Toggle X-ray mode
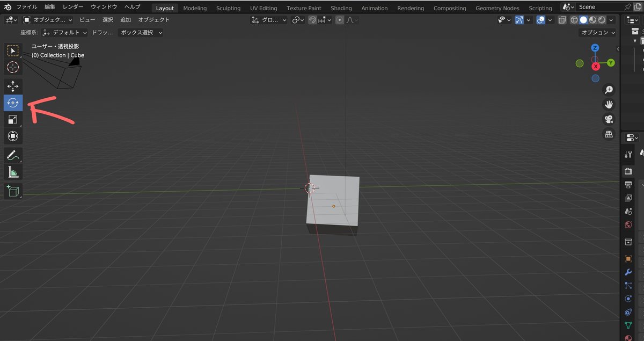The width and height of the screenshot is (644, 341). point(562,20)
